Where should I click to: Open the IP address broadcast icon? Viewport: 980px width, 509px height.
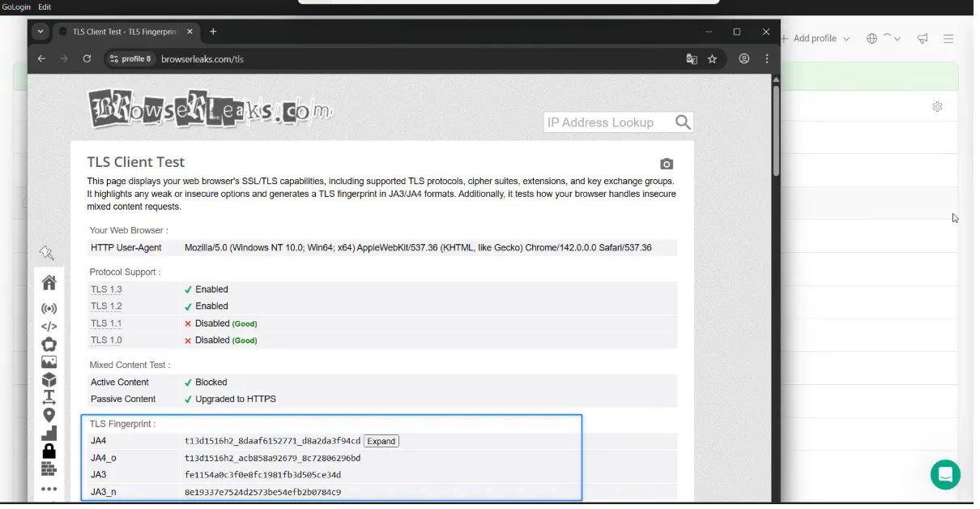click(49, 309)
